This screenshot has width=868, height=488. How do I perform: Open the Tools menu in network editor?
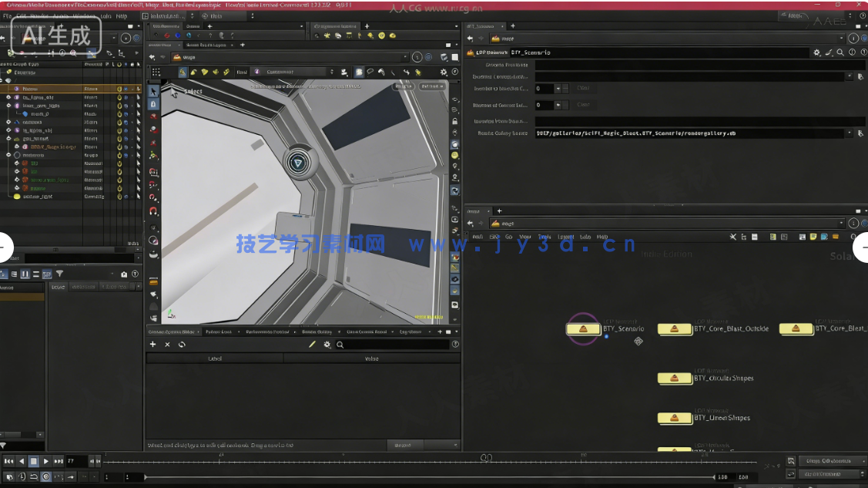(x=544, y=237)
